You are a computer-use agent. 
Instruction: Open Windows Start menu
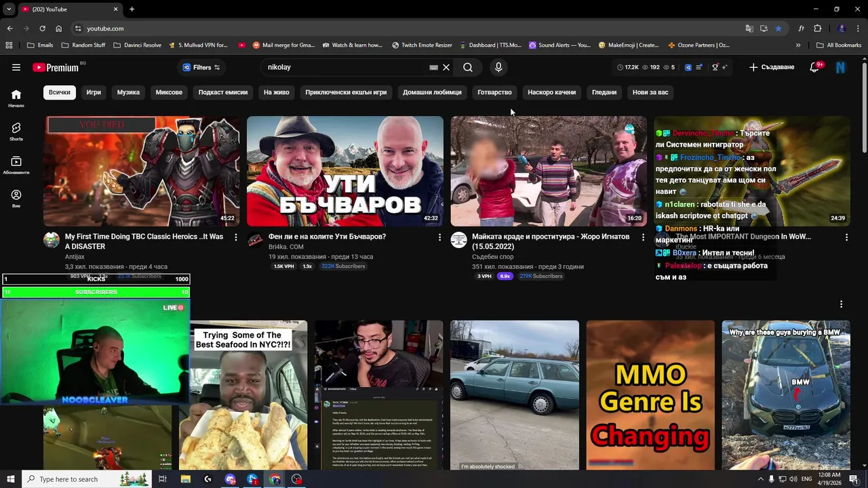click(10, 479)
